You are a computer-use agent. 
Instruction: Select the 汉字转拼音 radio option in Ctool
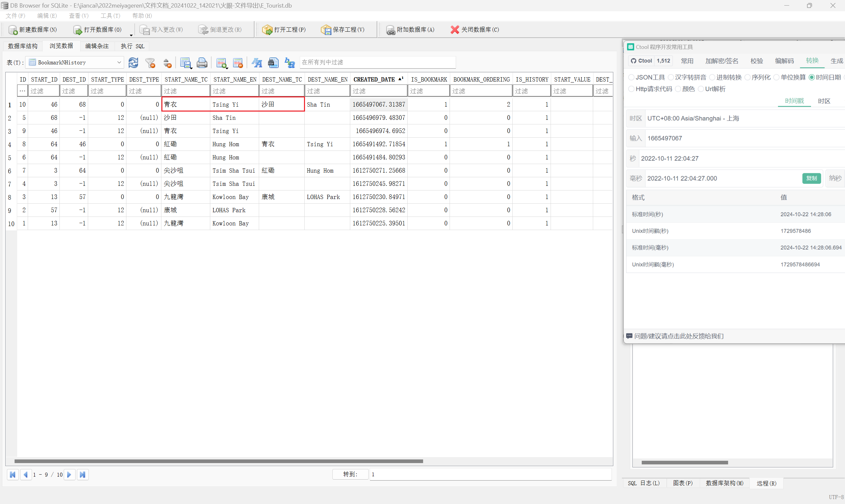tap(671, 78)
